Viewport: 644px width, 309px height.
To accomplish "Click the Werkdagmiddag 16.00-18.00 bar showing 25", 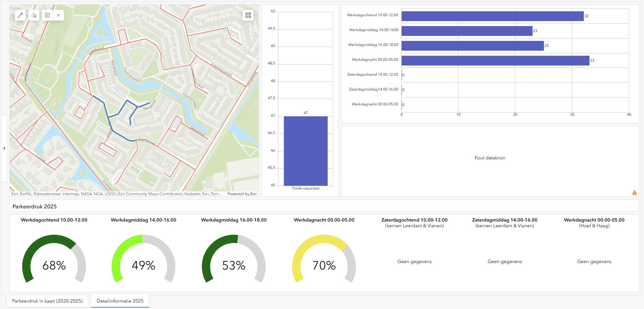I will click(x=472, y=46).
